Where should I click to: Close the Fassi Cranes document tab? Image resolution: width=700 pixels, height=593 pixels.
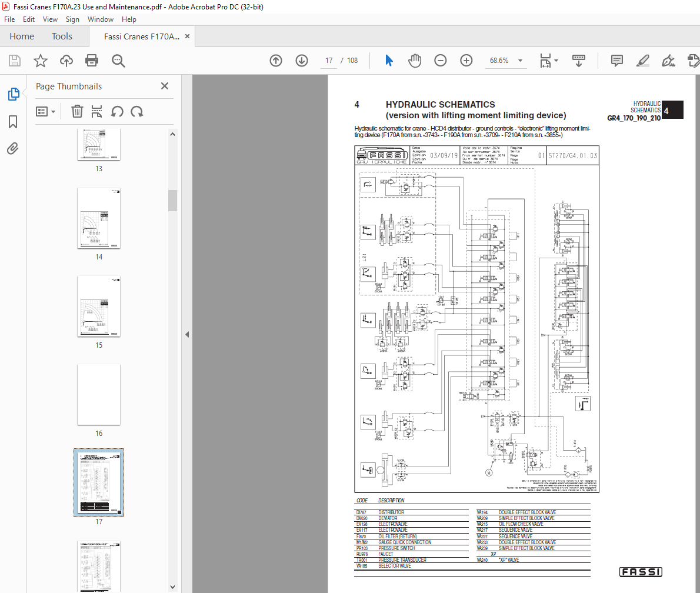click(188, 36)
